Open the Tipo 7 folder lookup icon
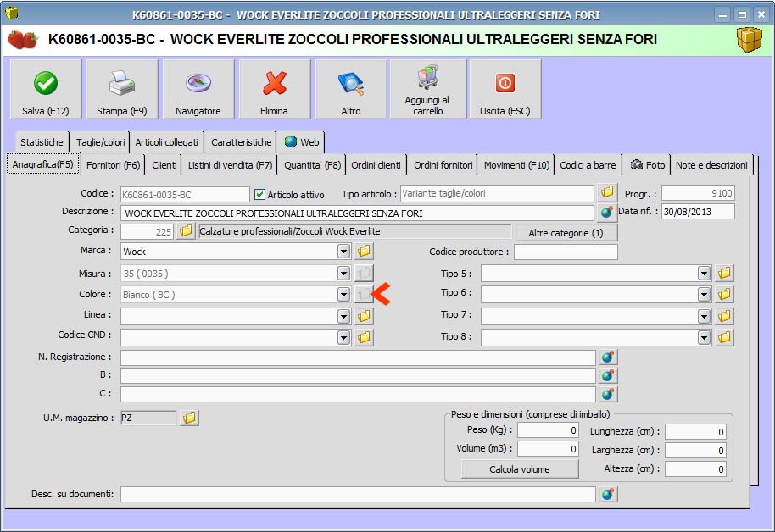This screenshot has height=532, width=775. (724, 316)
